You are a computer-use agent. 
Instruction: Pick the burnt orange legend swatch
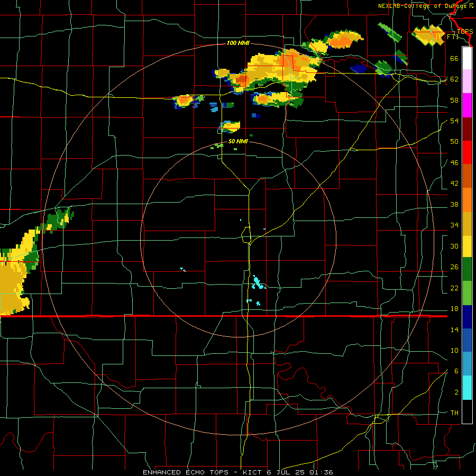pyautogui.click(x=467, y=176)
